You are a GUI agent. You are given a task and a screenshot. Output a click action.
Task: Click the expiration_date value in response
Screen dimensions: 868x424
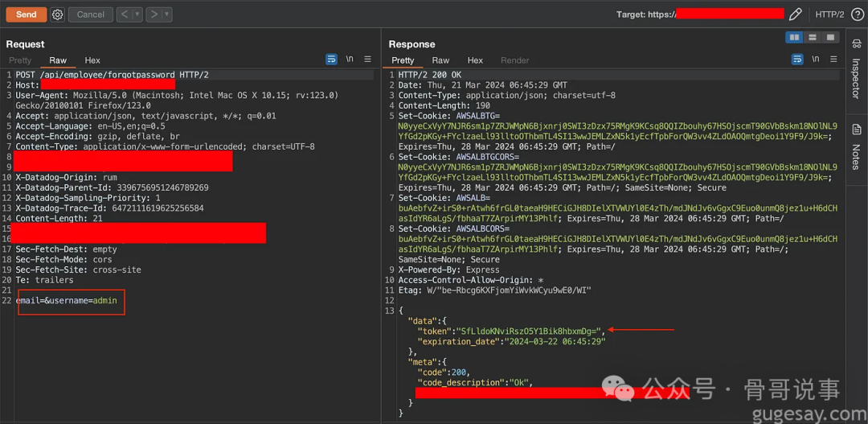tap(554, 341)
